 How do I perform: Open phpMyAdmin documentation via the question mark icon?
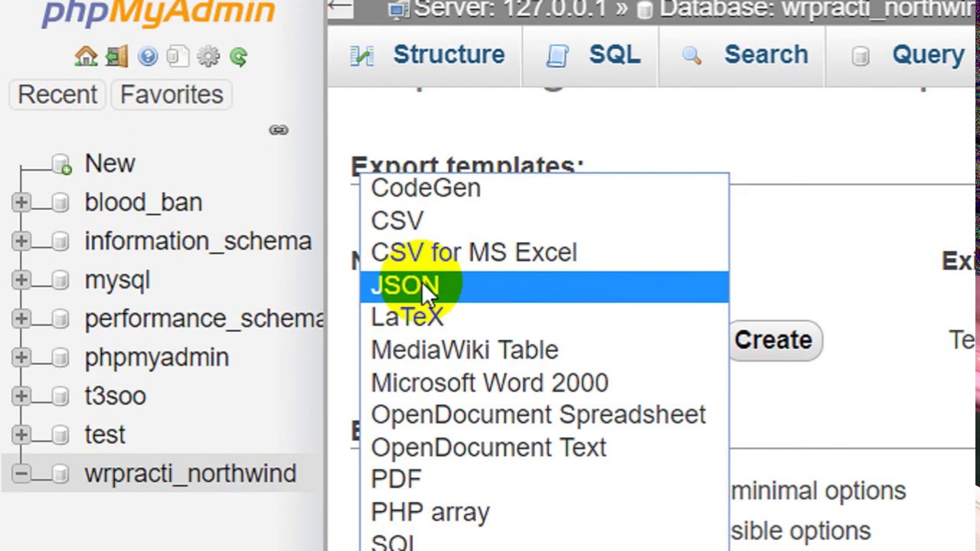click(147, 56)
